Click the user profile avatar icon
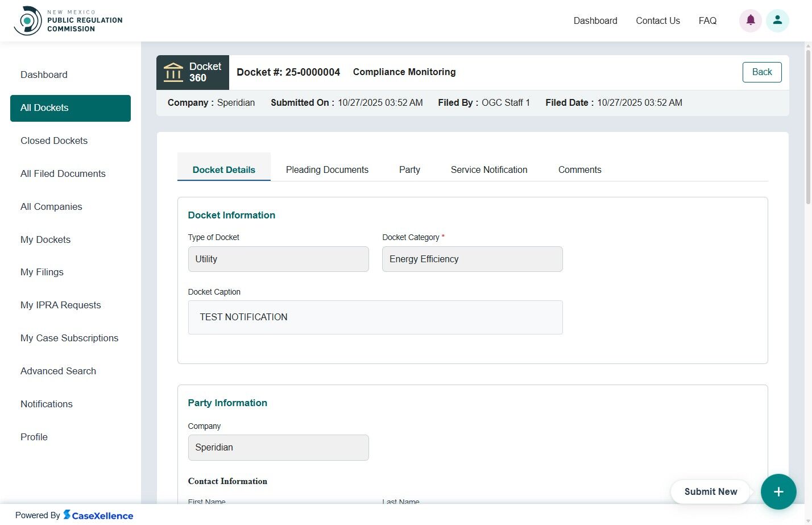Image resolution: width=812 pixels, height=525 pixels. click(777, 20)
